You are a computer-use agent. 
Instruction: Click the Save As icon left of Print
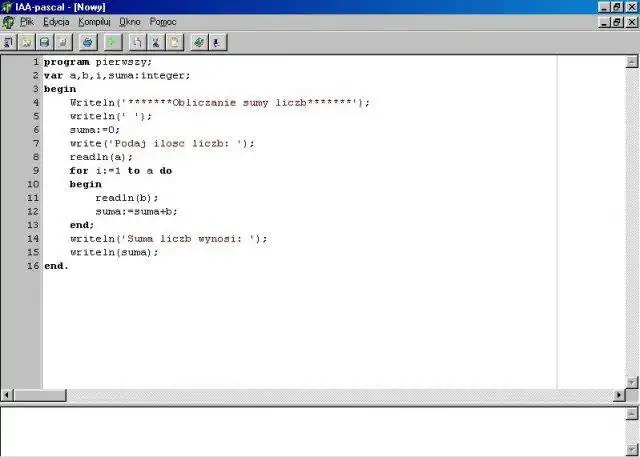click(62, 42)
